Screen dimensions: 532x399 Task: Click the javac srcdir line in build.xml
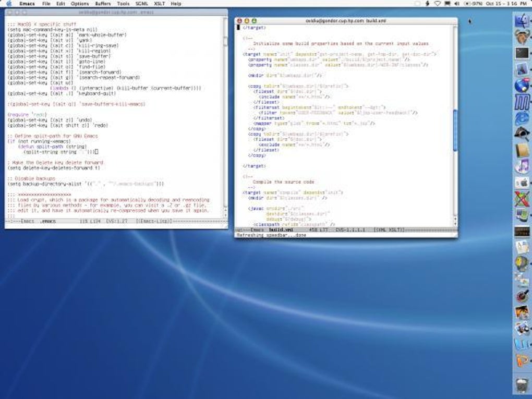click(276, 208)
